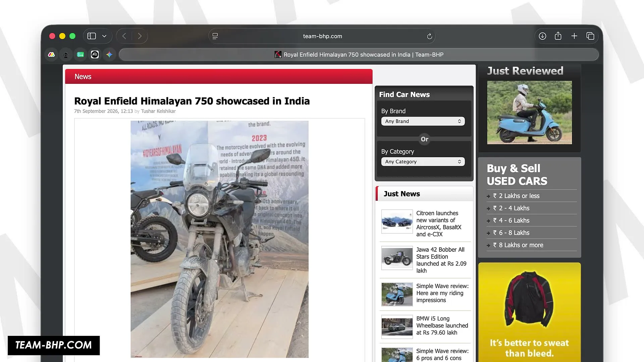Click the red News section header
The height and width of the screenshot is (362, 644).
pos(219,76)
